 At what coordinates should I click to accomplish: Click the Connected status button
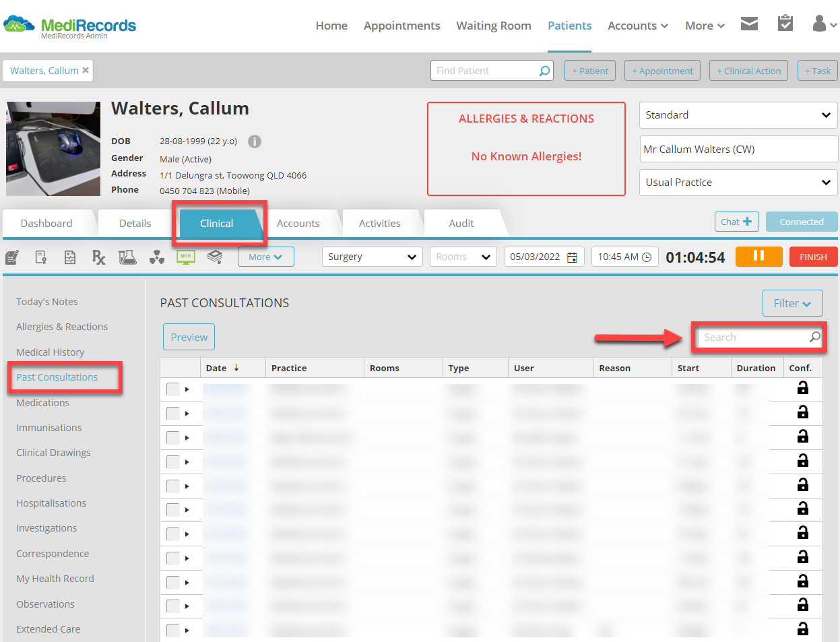click(802, 222)
